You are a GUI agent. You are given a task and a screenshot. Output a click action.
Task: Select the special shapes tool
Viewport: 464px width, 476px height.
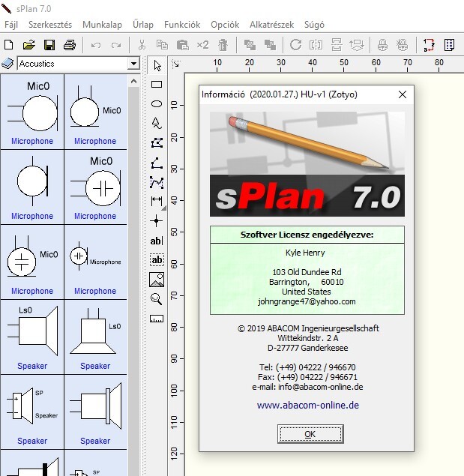point(157,123)
